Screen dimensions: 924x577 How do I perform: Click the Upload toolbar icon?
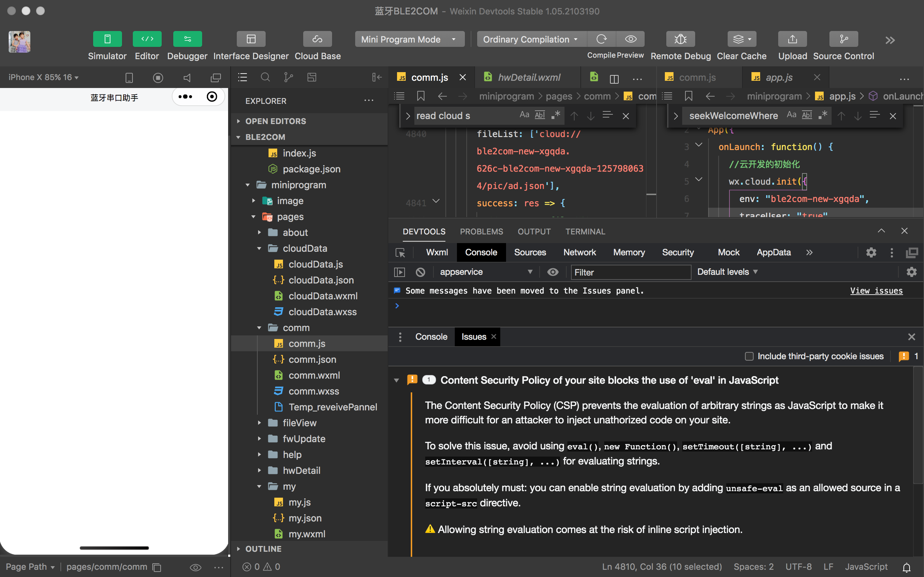pos(792,39)
